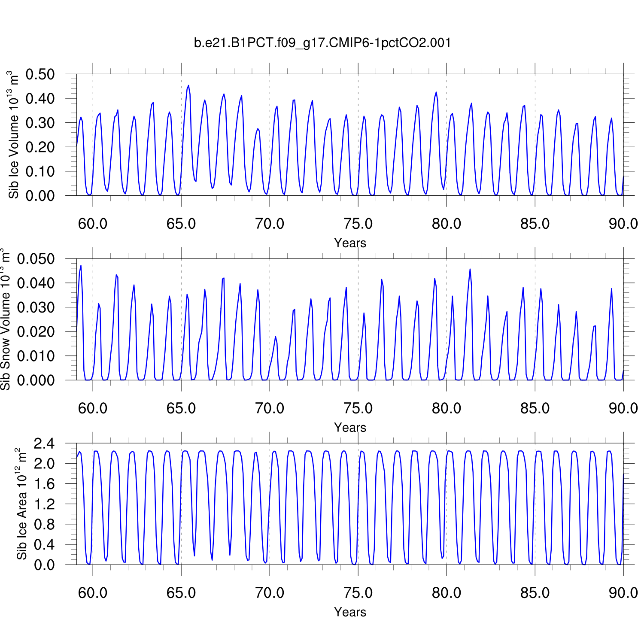Click the snow volume peak just after year 81
Screen dimensions: 644x644
[470, 269]
